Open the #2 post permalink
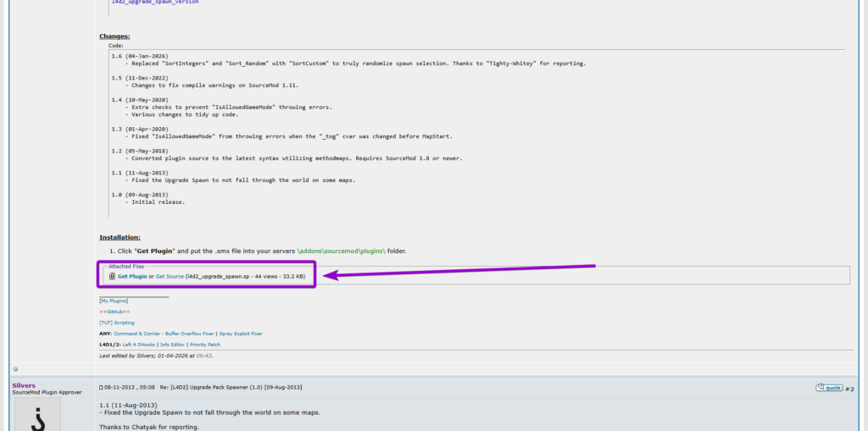 click(851, 389)
